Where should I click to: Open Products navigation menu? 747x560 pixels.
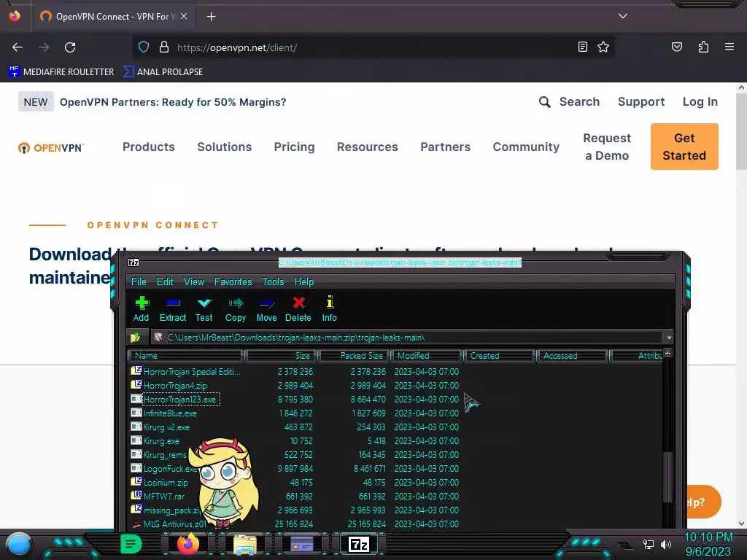click(149, 147)
